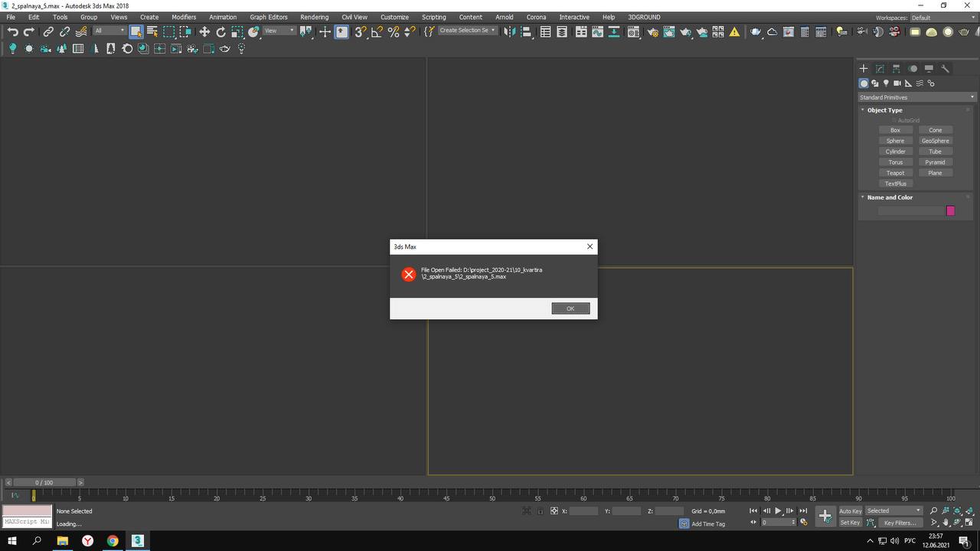
Task: Toggle the Set Key button
Action: (851, 523)
